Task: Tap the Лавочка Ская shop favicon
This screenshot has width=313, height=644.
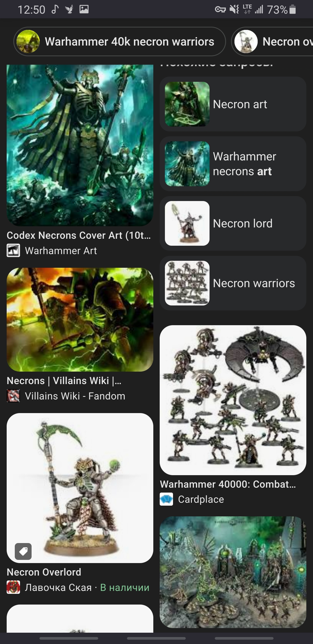Action: click(13, 587)
